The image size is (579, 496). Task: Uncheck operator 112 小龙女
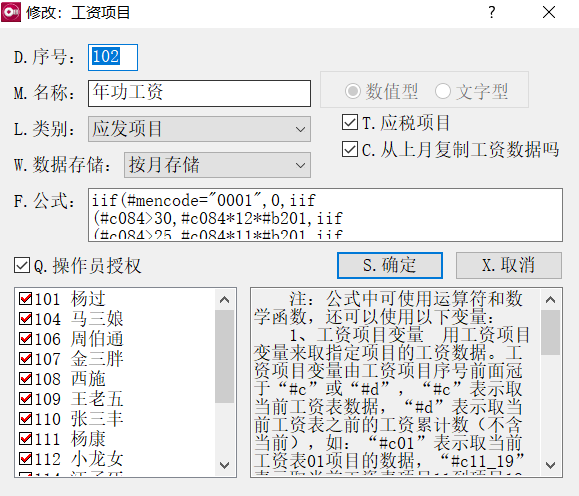[25, 458]
